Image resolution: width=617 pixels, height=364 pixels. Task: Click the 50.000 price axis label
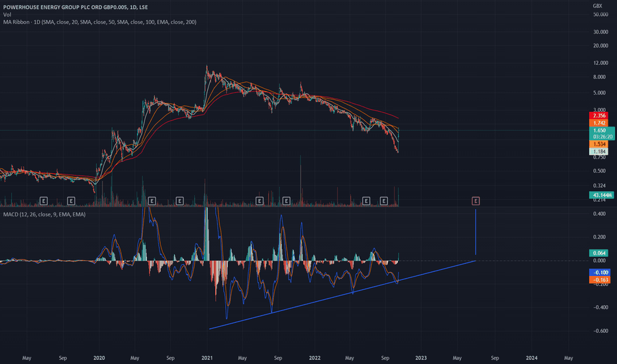pyautogui.click(x=600, y=15)
